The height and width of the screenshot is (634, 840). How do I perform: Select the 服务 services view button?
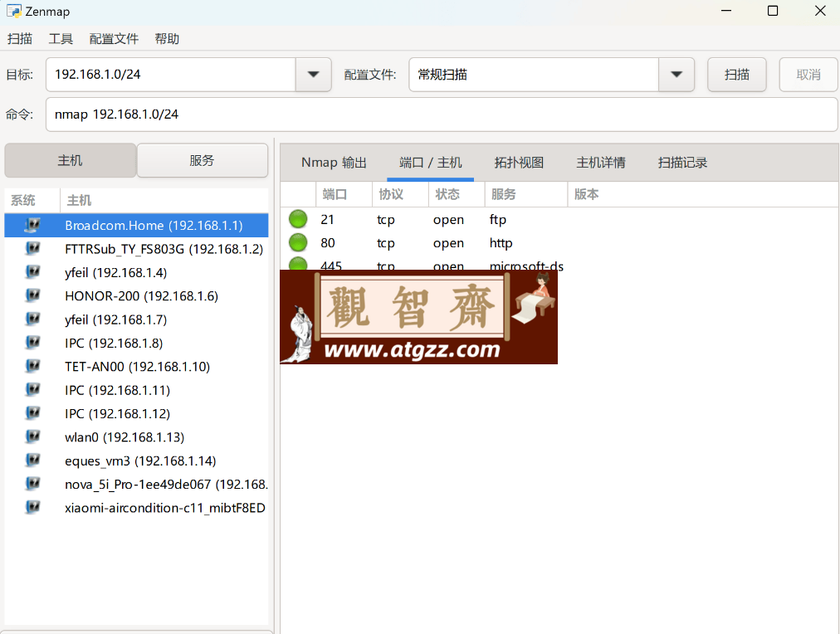[x=202, y=161]
